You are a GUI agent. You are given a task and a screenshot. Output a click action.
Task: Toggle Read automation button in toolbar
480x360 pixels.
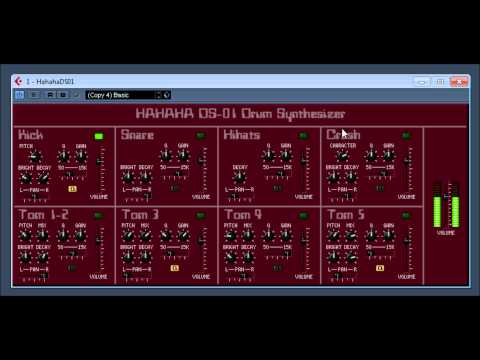(x=50, y=95)
